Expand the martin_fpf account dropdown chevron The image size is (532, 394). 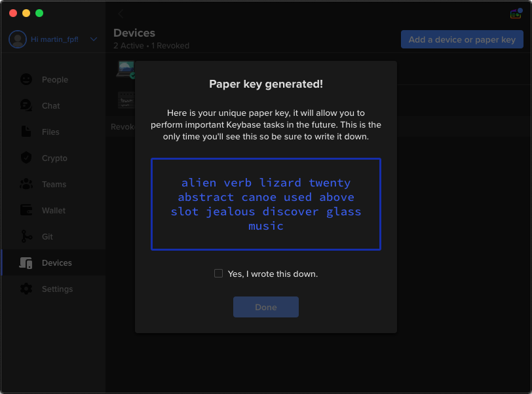94,39
